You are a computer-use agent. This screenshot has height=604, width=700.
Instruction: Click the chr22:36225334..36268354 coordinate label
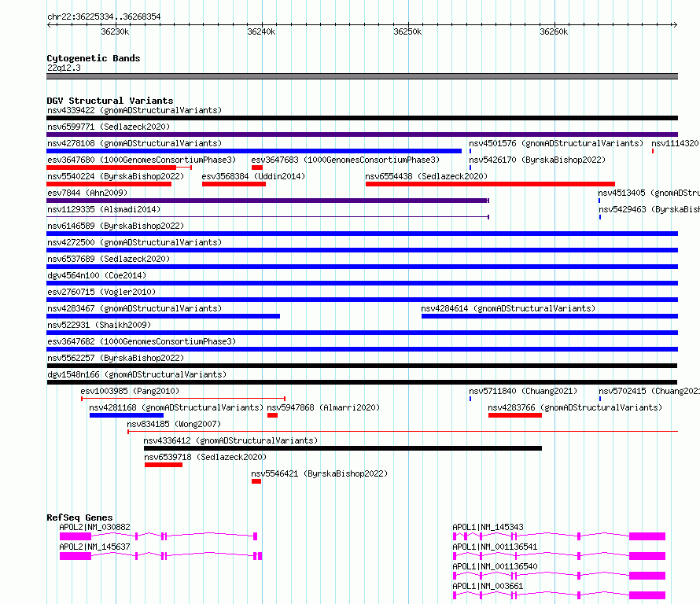pyautogui.click(x=104, y=17)
